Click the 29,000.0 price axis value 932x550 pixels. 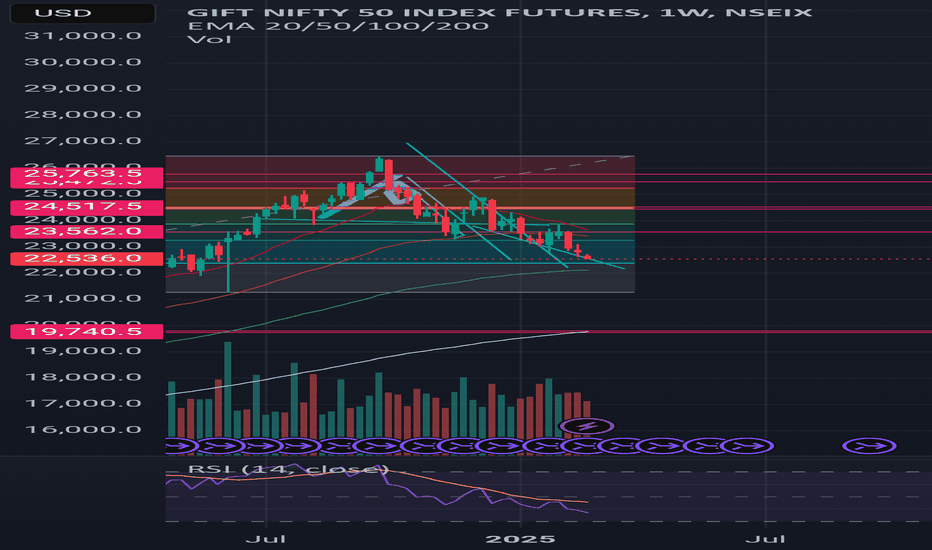tap(83, 88)
